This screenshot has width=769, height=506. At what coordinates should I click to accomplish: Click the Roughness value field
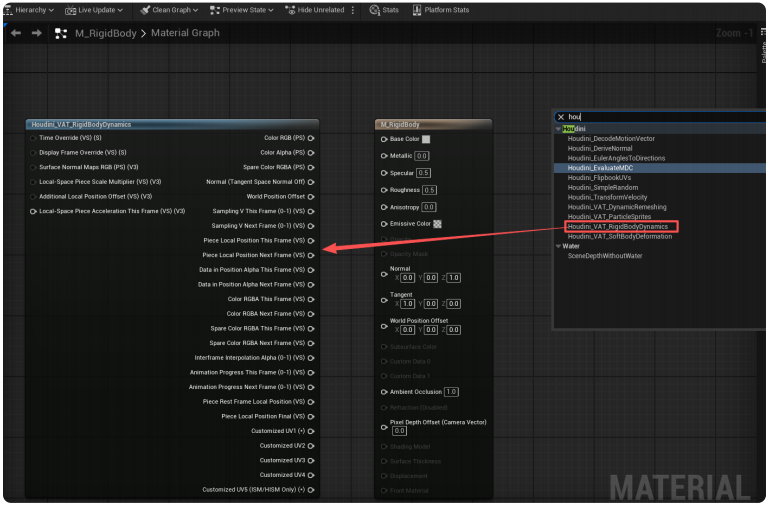tap(429, 190)
